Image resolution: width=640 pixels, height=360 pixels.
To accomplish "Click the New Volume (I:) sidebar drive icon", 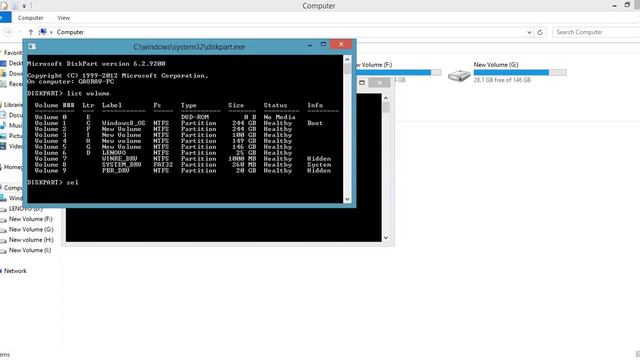I will pyautogui.click(x=3, y=251).
